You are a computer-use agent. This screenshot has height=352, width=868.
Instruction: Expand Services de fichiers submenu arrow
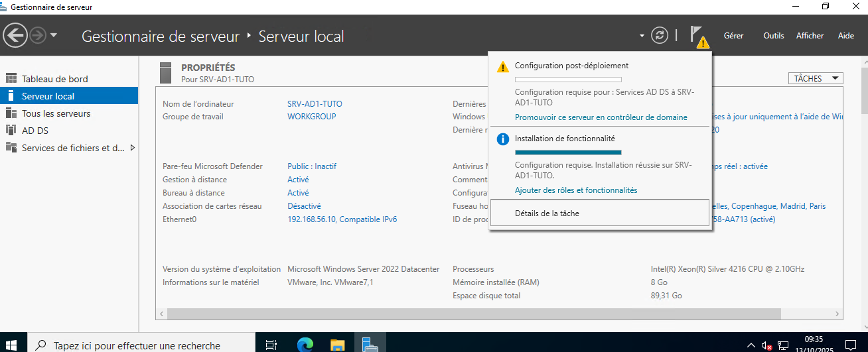[132, 148]
